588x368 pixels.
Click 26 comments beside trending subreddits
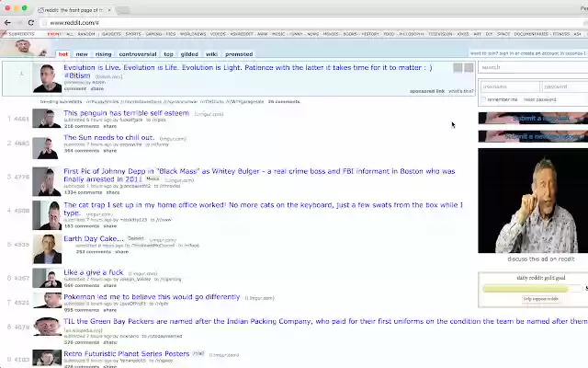coord(284,102)
